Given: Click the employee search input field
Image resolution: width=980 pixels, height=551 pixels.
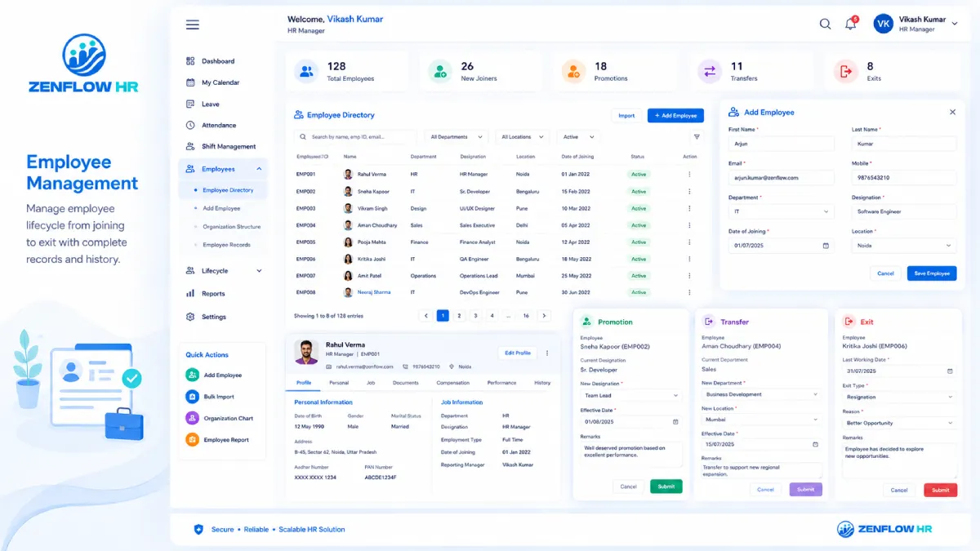Looking at the screenshot, I should click(355, 137).
